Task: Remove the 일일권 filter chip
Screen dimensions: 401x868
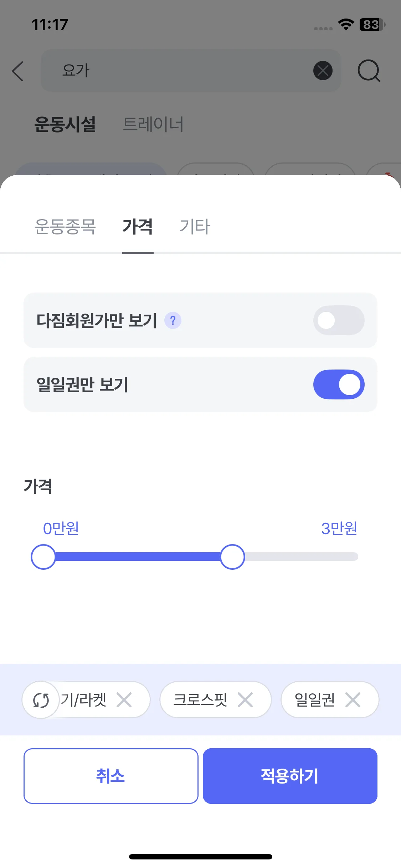Action: point(353,700)
